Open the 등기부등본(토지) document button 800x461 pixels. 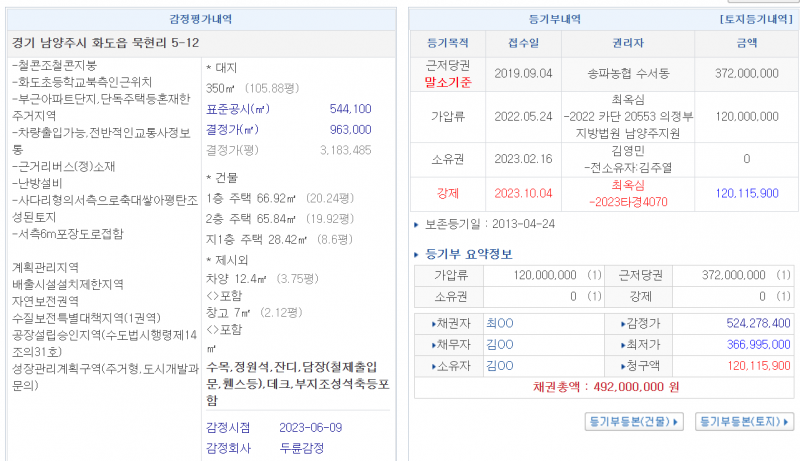[744, 422]
